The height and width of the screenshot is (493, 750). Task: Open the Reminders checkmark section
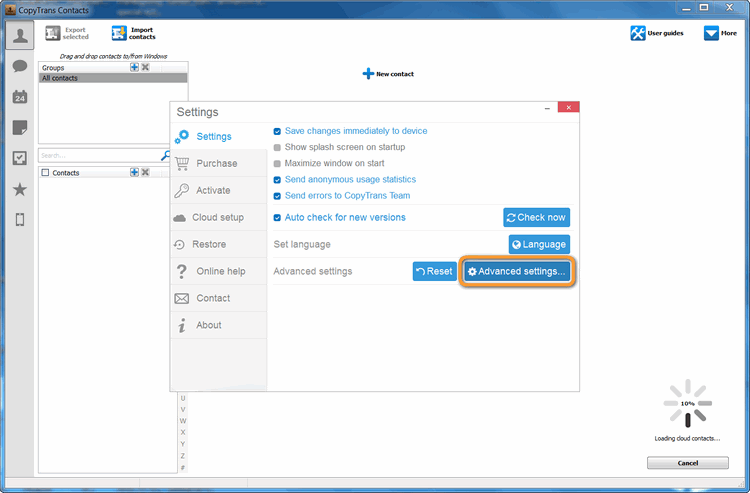pyautogui.click(x=20, y=158)
